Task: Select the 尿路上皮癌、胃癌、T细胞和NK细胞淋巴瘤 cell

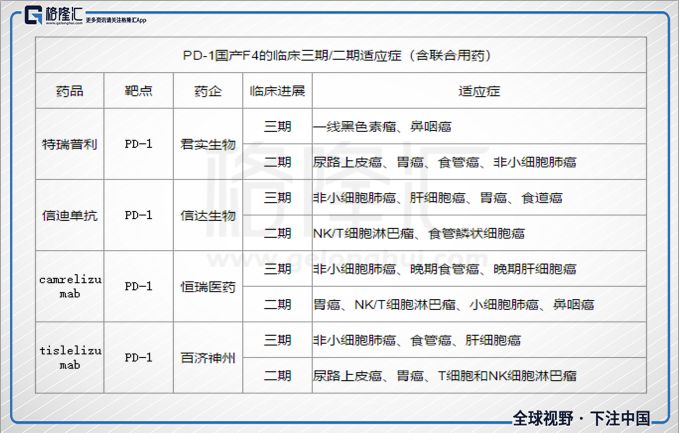Action: coord(479,375)
